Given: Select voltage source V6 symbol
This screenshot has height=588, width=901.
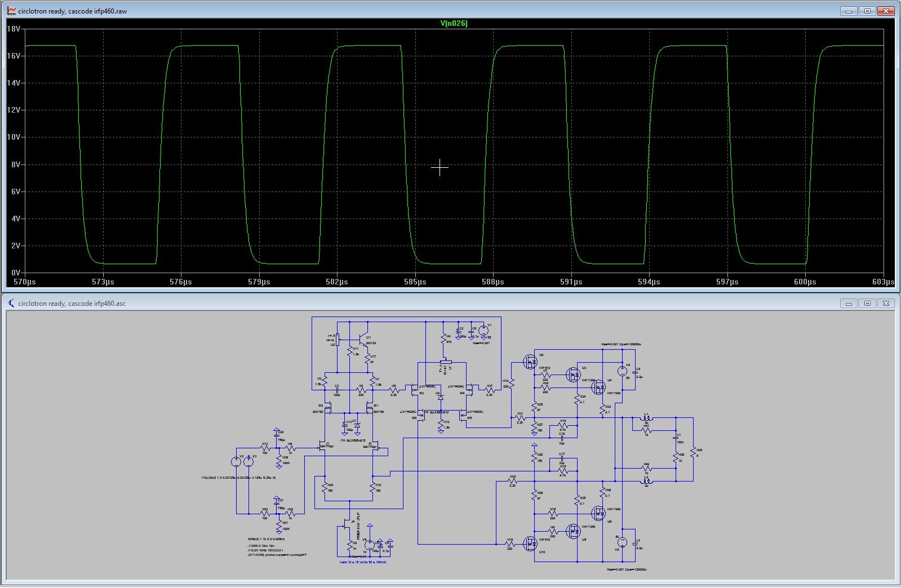Looking at the screenshot, I should 370,545.
